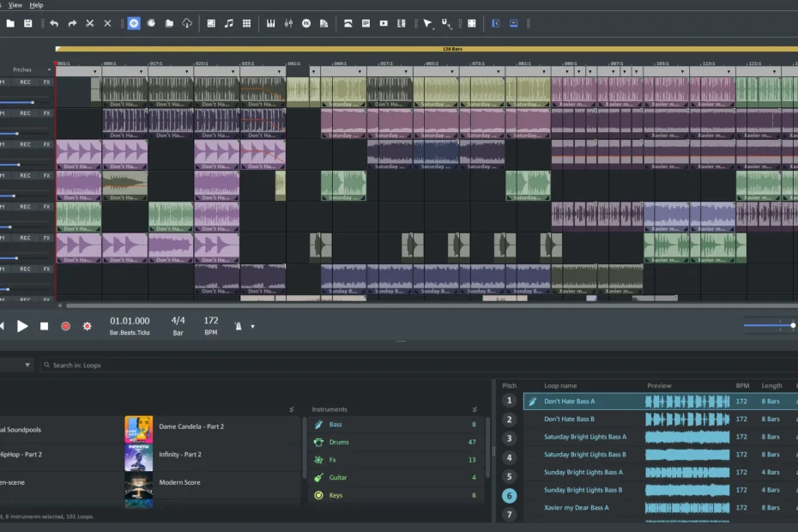This screenshot has height=532, width=798.
Task: Select the Drums instrument category
Action: click(340, 442)
